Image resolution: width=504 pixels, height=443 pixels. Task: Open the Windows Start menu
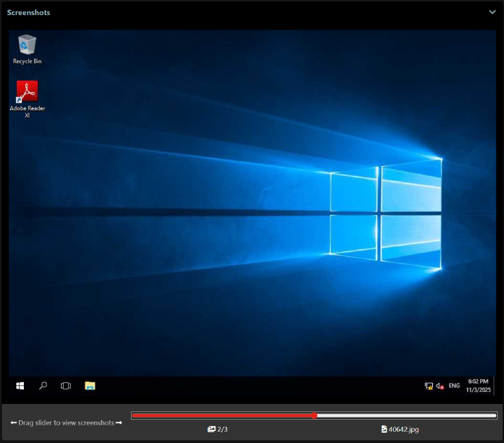point(20,386)
